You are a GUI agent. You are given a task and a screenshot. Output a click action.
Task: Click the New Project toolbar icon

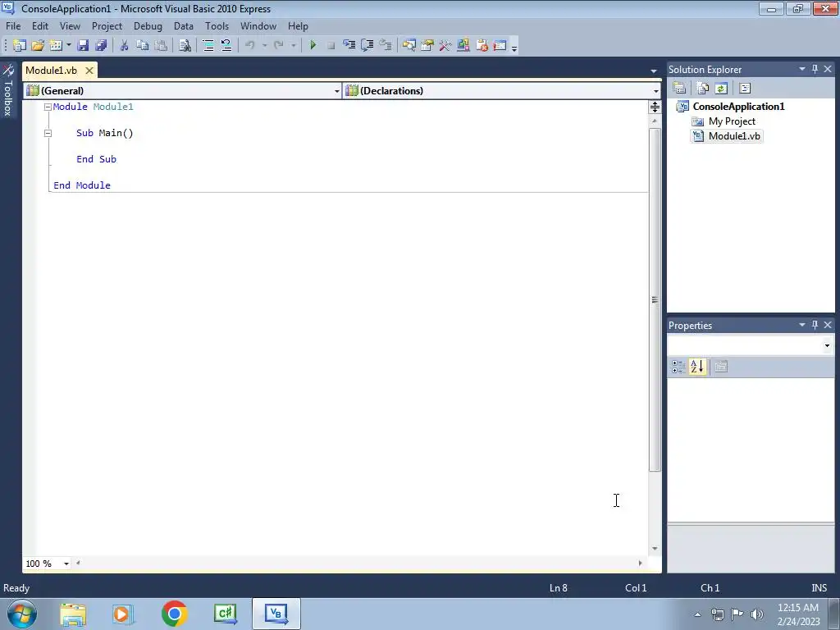pos(20,46)
